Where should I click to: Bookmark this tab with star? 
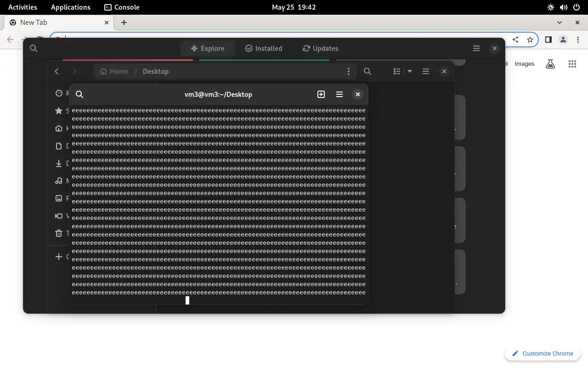530,40
